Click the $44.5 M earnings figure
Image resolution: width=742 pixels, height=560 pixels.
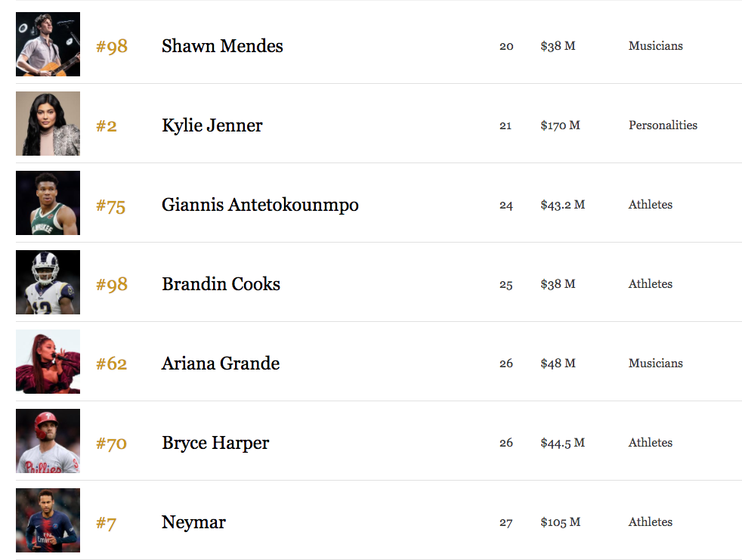point(562,443)
